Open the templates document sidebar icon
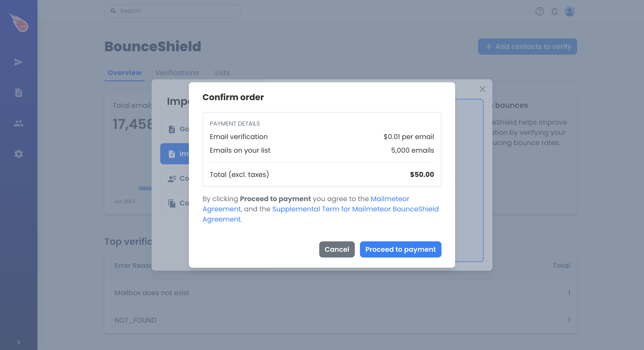Image resolution: width=644 pixels, height=350 pixels. [19, 93]
